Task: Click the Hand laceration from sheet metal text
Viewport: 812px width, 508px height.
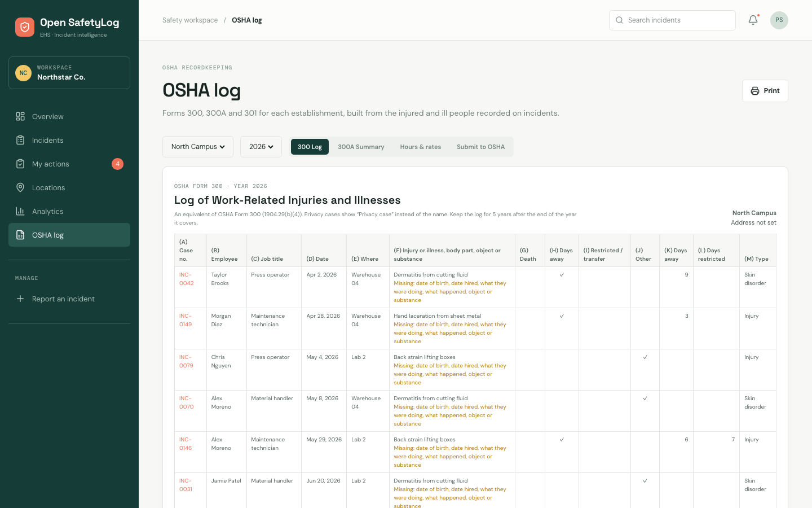Action: tap(438, 316)
